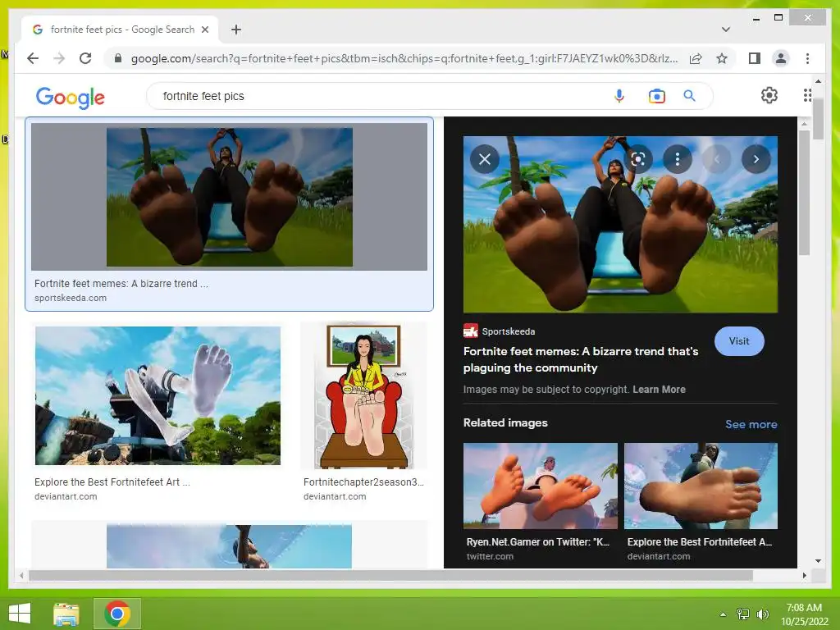Open Google apps grid

pyautogui.click(x=807, y=95)
